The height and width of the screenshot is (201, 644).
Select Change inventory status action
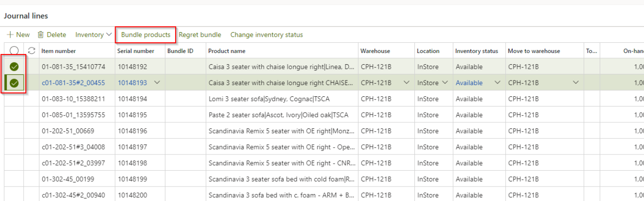tap(266, 35)
